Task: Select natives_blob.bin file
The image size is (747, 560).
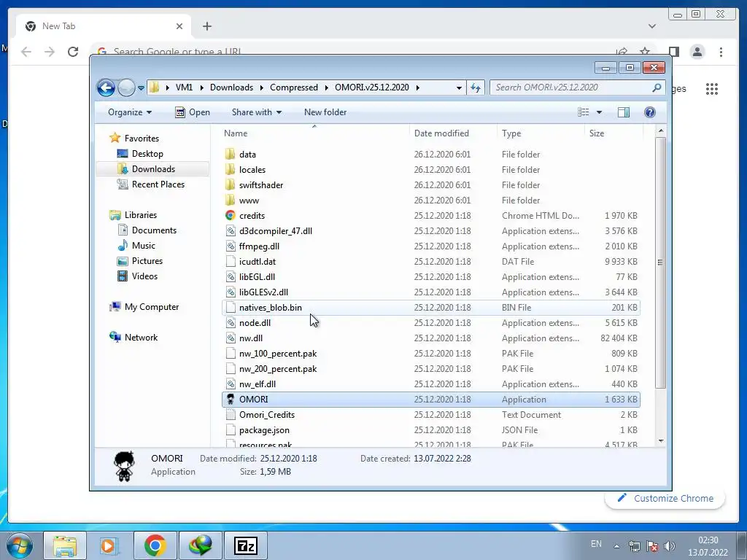Action: point(431,308)
